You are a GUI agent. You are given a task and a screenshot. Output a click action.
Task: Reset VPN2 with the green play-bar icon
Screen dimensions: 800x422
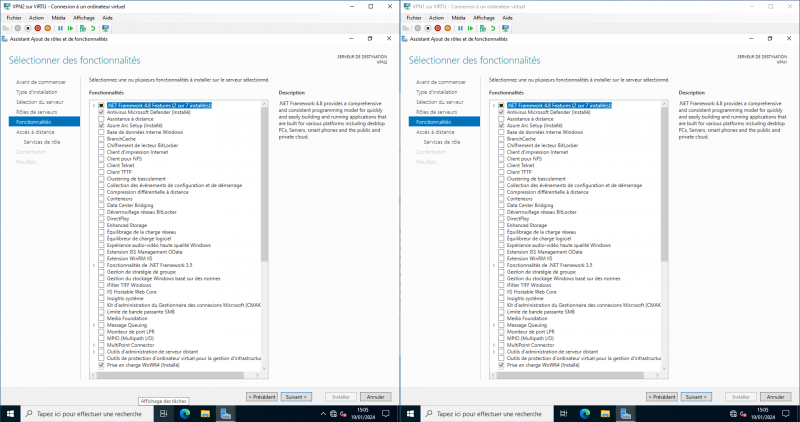pos(70,29)
